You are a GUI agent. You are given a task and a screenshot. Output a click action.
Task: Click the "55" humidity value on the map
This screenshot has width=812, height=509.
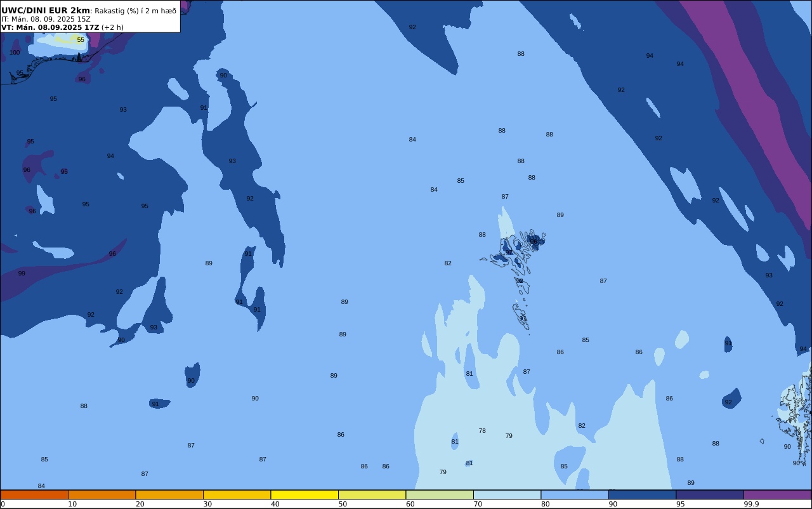[81, 40]
